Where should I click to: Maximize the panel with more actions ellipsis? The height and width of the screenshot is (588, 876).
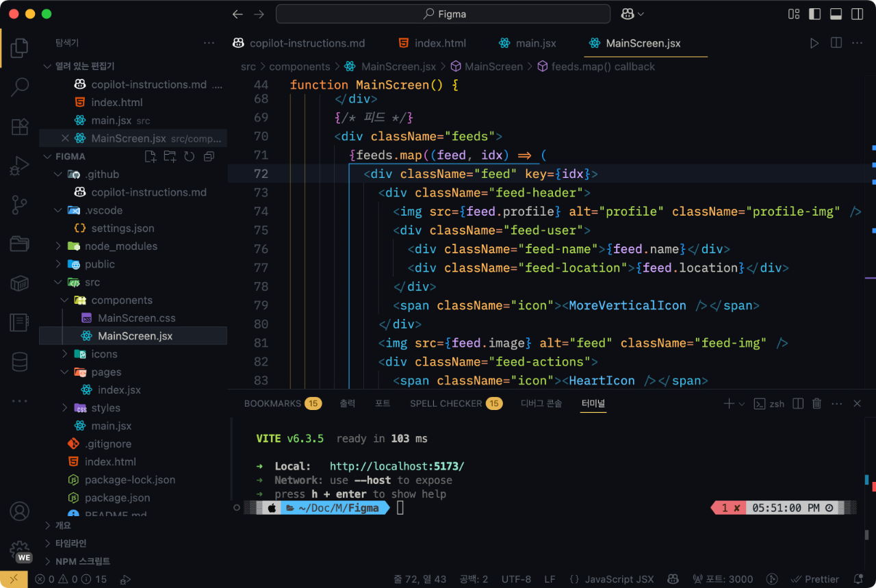point(837,404)
